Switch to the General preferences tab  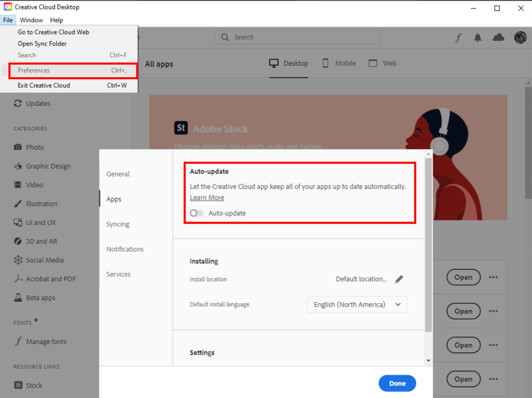[118, 174]
